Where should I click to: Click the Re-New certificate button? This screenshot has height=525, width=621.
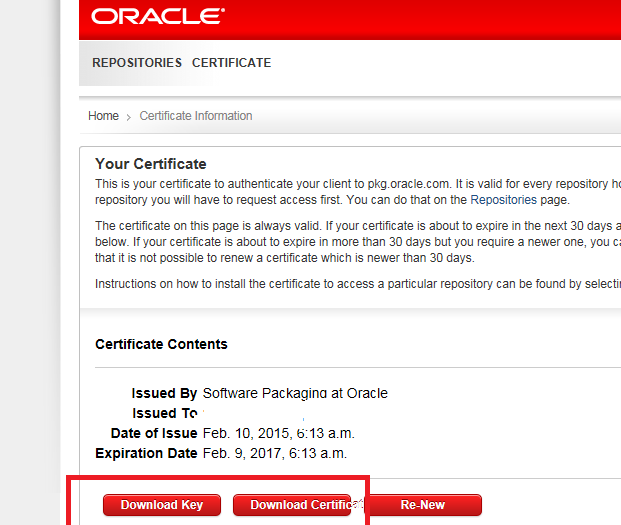pyautogui.click(x=423, y=505)
